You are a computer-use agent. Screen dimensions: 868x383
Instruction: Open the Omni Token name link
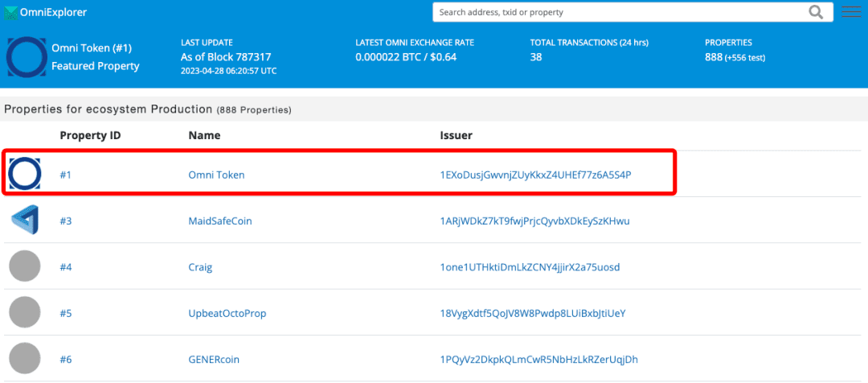[x=216, y=175]
